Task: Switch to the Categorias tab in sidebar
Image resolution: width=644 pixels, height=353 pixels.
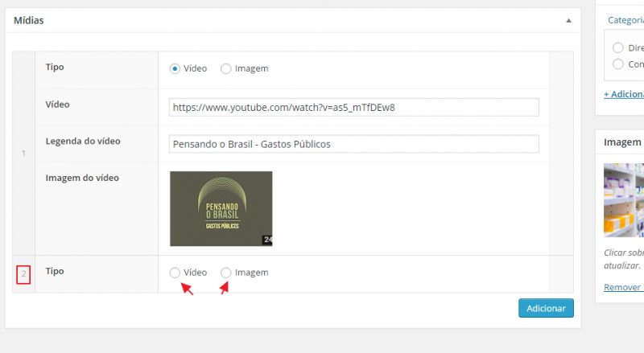Action: (x=625, y=20)
